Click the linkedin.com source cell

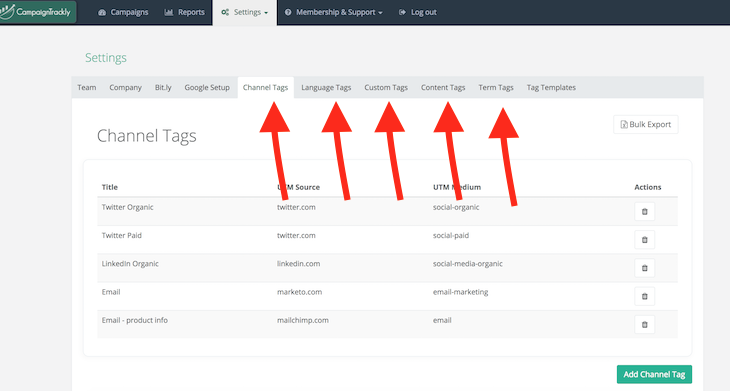tap(298, 263)
